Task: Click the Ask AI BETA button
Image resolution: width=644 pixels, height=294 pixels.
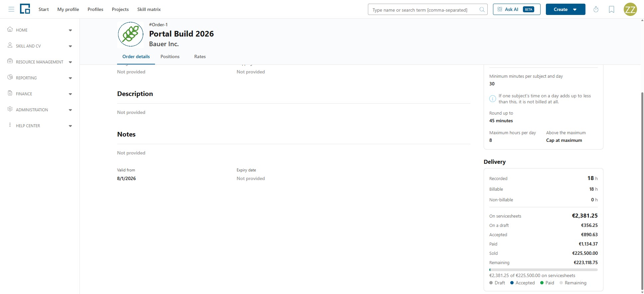Action: pos(517,9)
